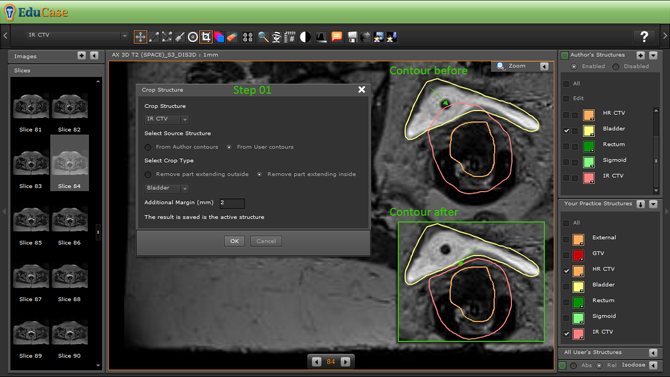Click Cancel in the Crop Structure dialog

(x=266, y=241)
